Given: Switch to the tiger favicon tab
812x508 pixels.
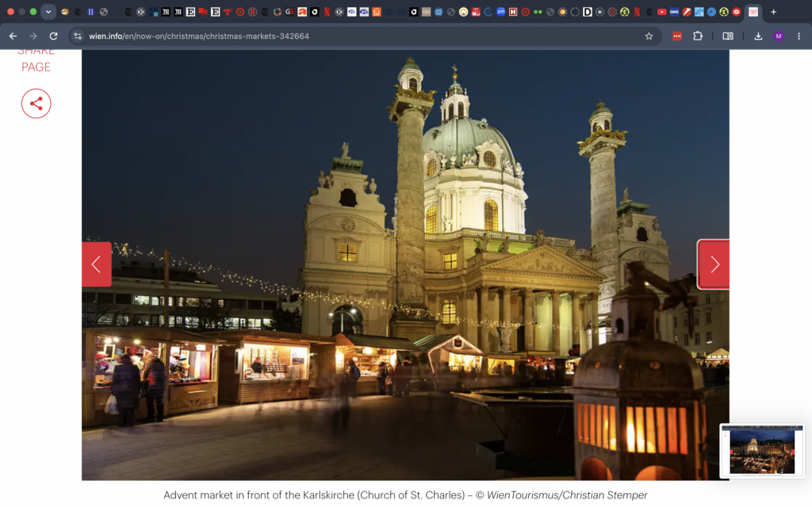Looking at the screenshot, I should [x=65, y=12].
